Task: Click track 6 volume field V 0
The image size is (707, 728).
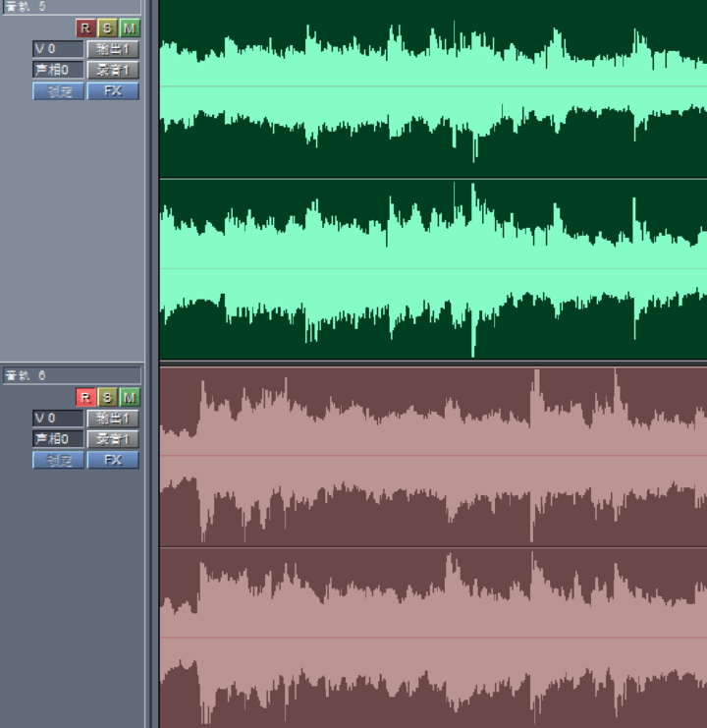Action: pos(58,418)
